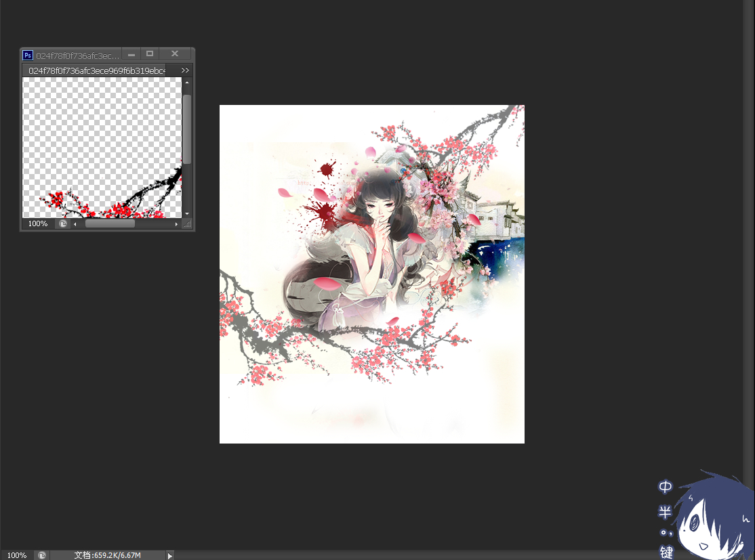Screen dimensions: 755x560
Task: Click the vertical scrollbar thumb in floating window
Action: 187,129
